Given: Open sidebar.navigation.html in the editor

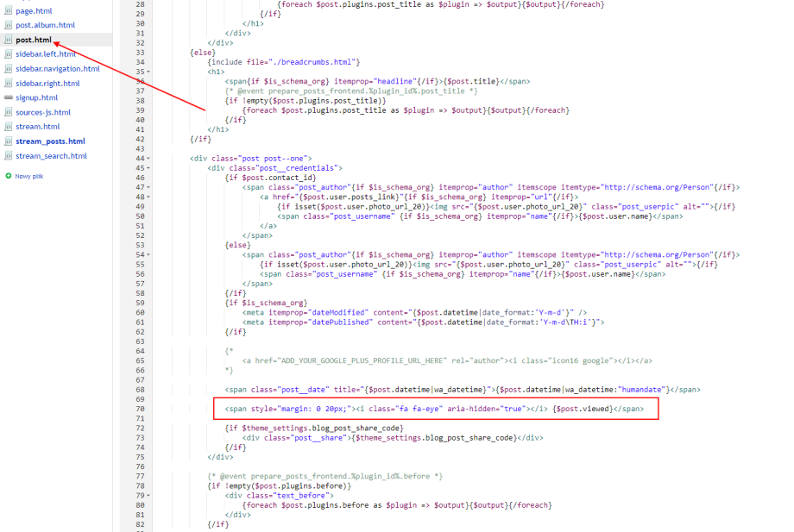Looking at the screenshot, I should (x=57, y=69).
